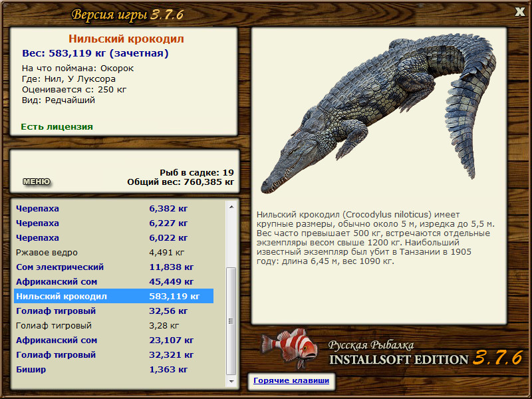Click the Есть лицензия status text

click(57, 126)
